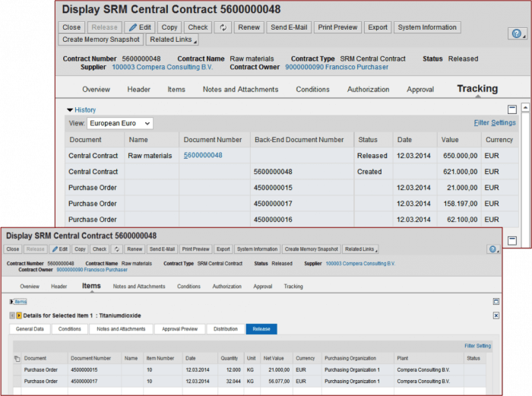Click the Export button in the Items window

[x=223, y=249]
